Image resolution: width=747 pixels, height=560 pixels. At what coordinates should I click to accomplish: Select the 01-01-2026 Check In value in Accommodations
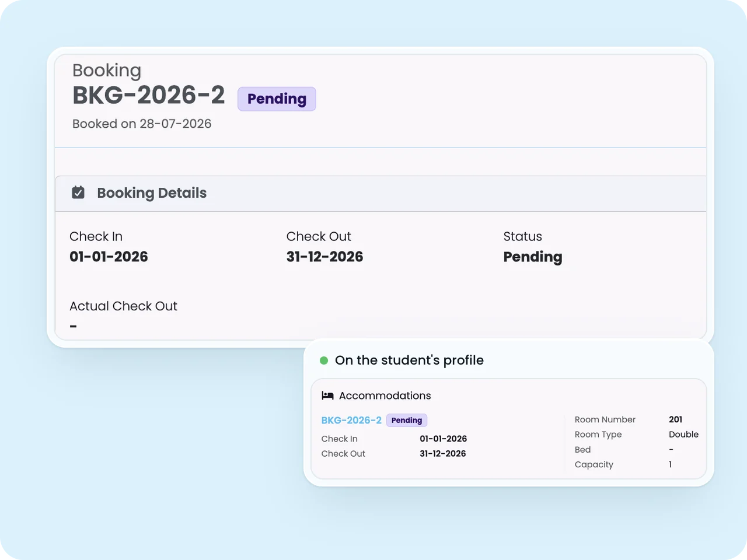[x=444, y=439]
